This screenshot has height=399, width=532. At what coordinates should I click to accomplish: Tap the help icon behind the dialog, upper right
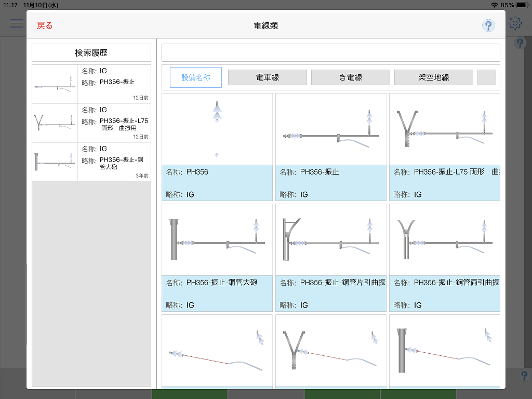[520, 43]
